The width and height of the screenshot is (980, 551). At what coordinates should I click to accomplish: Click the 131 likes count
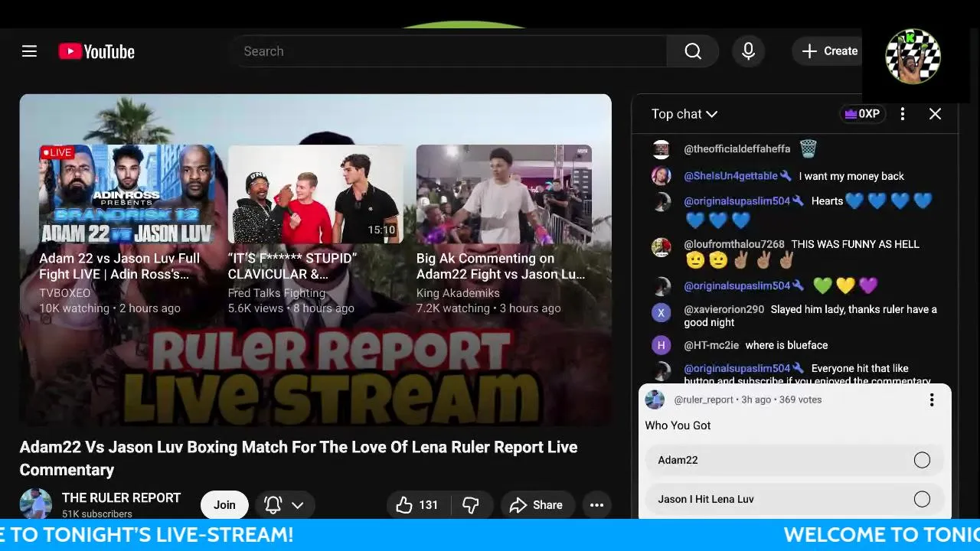point(429,505)
